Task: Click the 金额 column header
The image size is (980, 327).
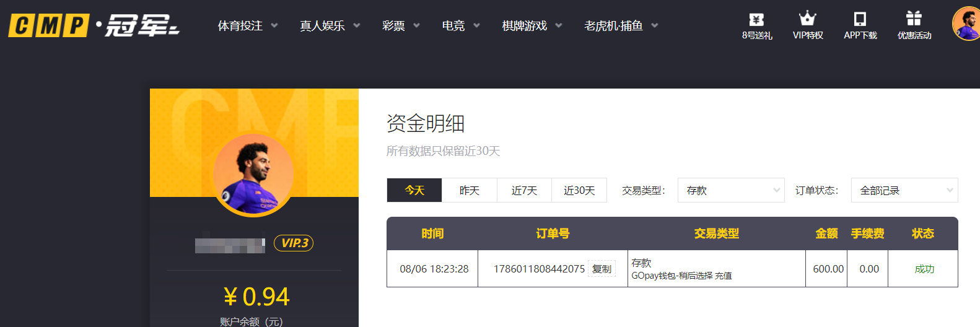Action: (826, 233)
